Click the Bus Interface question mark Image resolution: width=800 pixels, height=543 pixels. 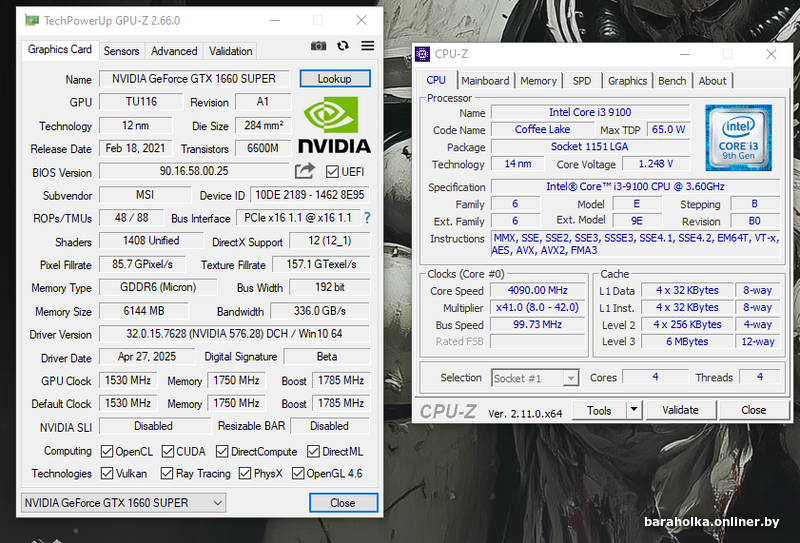367,218
